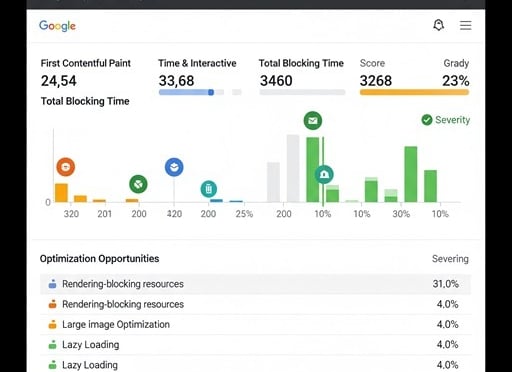Viewport: 512px width, 372px height.
Task: Open the hamburger menu
Action: pos(465,25)
